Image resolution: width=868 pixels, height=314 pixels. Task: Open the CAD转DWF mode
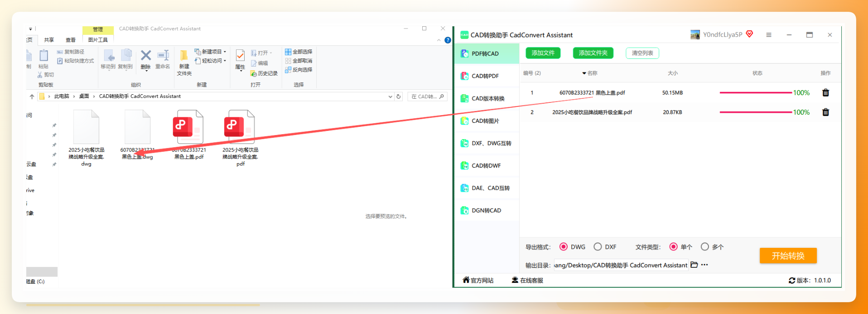pyautogui.click(x=487, y=165)
